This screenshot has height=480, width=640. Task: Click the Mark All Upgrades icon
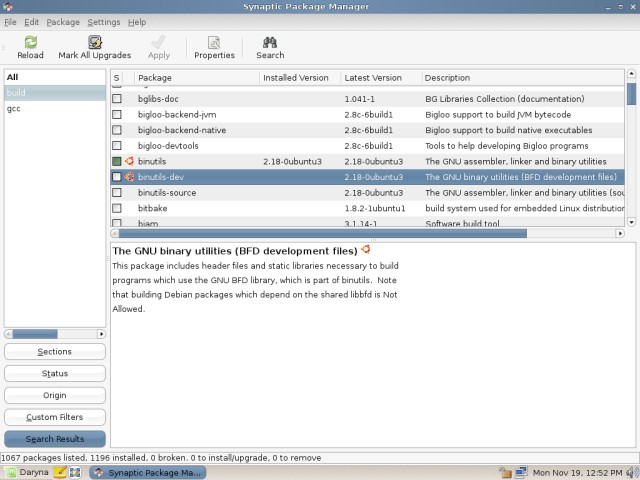(x=95, y=42)
